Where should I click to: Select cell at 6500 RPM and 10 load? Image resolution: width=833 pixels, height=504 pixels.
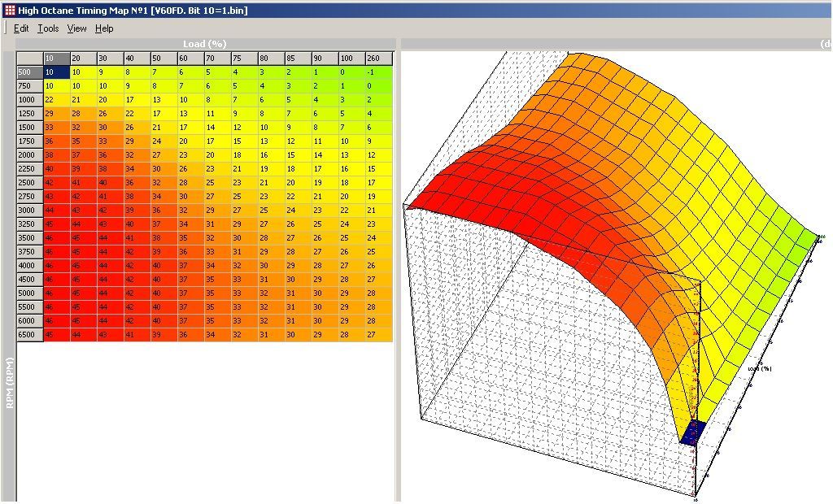coord(56,335)
